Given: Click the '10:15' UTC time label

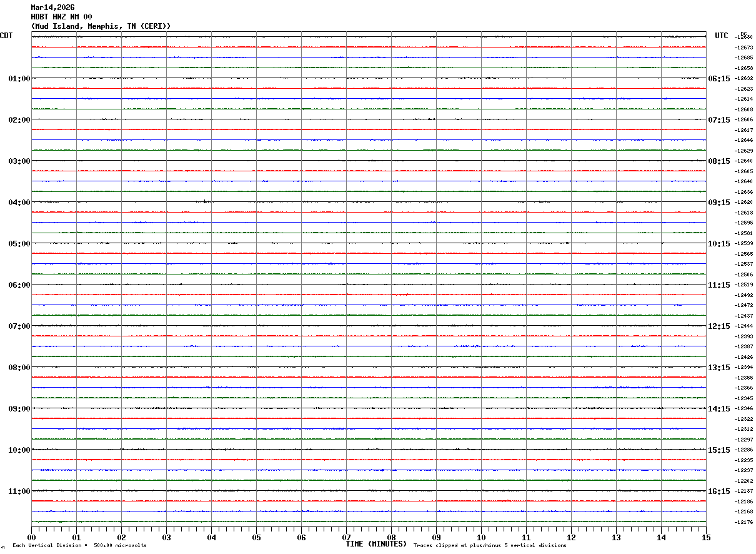Looking at the screenshot, I should (x=719, y=244).
